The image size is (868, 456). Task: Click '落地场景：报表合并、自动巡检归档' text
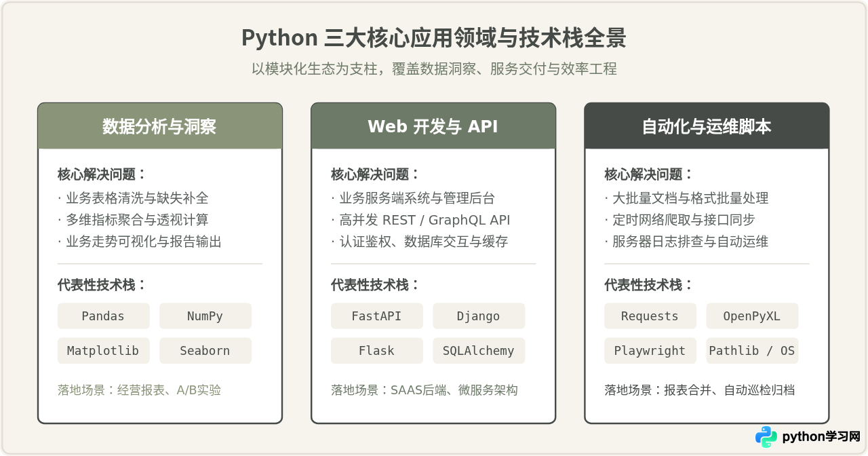coord(700,390)
